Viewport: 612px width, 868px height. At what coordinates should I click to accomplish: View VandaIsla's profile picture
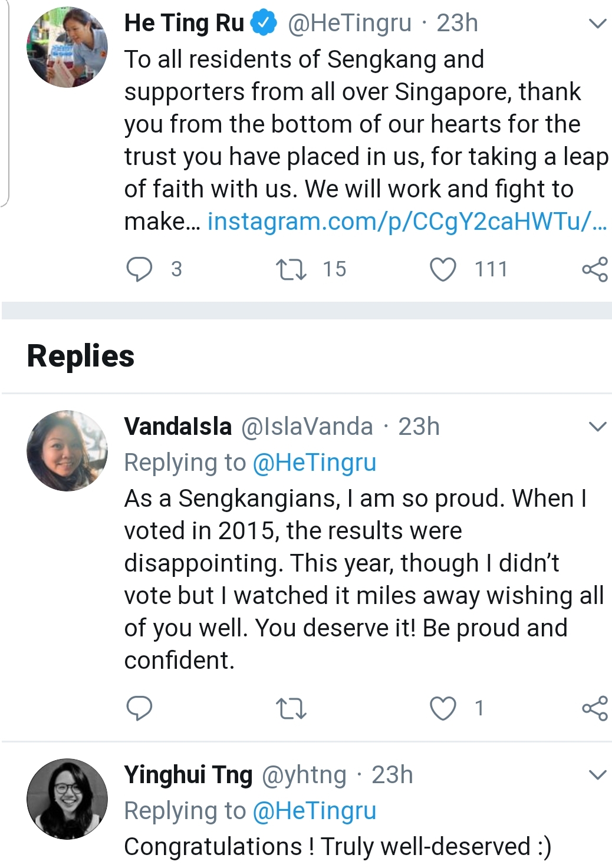[x=67, y=451]
